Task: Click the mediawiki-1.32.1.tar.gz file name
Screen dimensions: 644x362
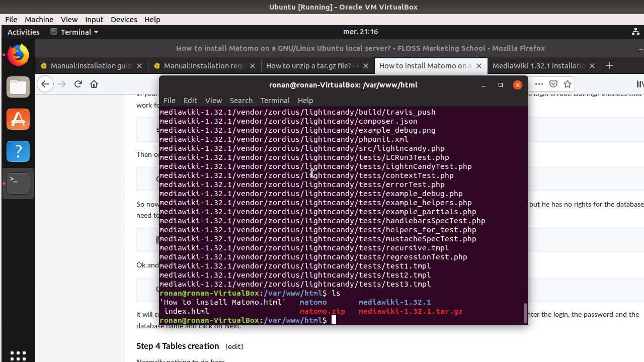Action: pyautogui.click(x=410, y=311)
